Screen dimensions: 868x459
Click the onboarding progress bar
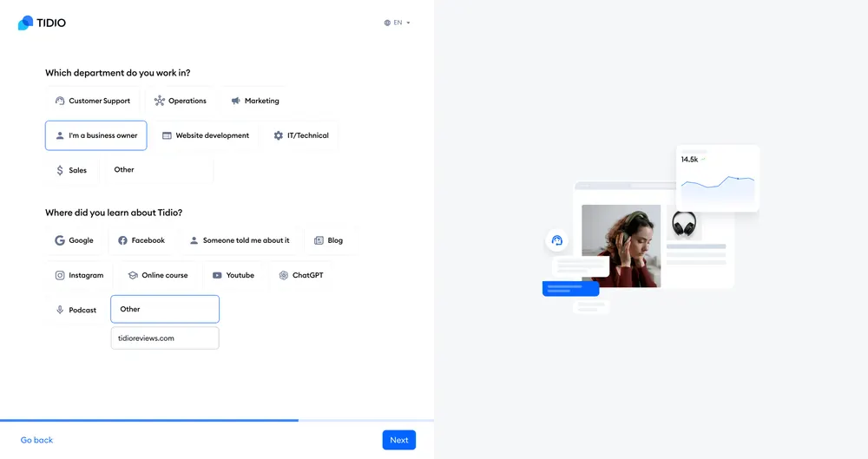(x=217, y=421)
